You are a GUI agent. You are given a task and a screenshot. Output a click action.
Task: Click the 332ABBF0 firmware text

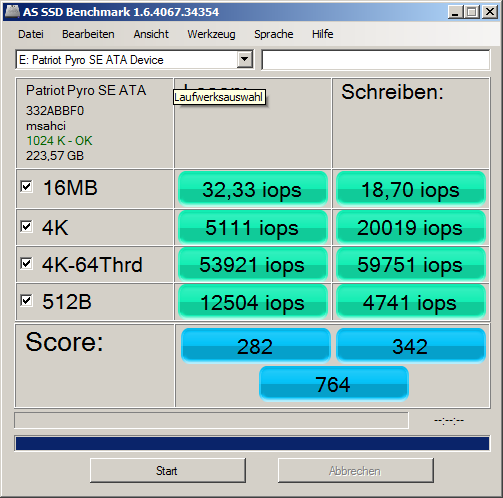coord(55,111)
